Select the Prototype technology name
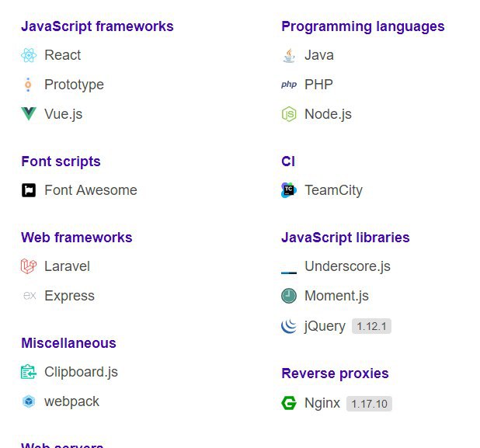The width and height of the screenshot is (480, 448). click(74, 85)
